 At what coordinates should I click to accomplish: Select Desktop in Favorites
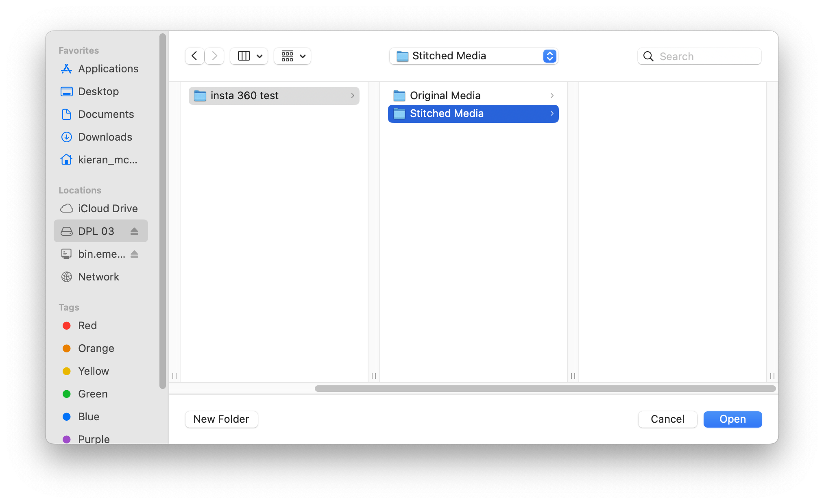tap(101, 91)
